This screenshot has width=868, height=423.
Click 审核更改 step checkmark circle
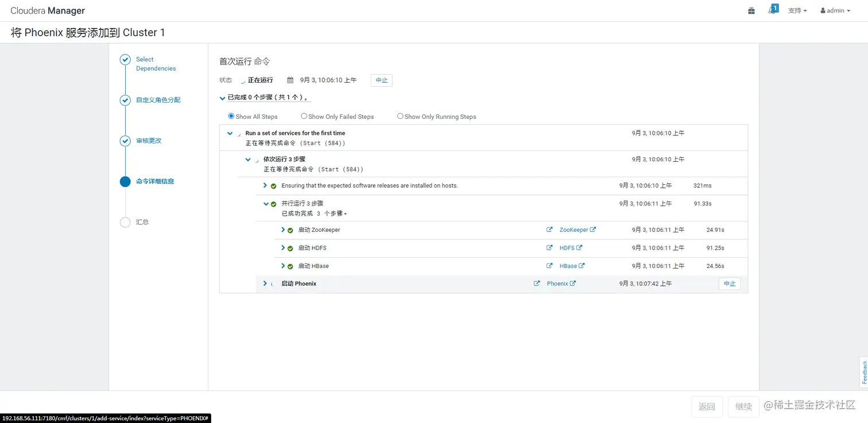coord(125,141)
